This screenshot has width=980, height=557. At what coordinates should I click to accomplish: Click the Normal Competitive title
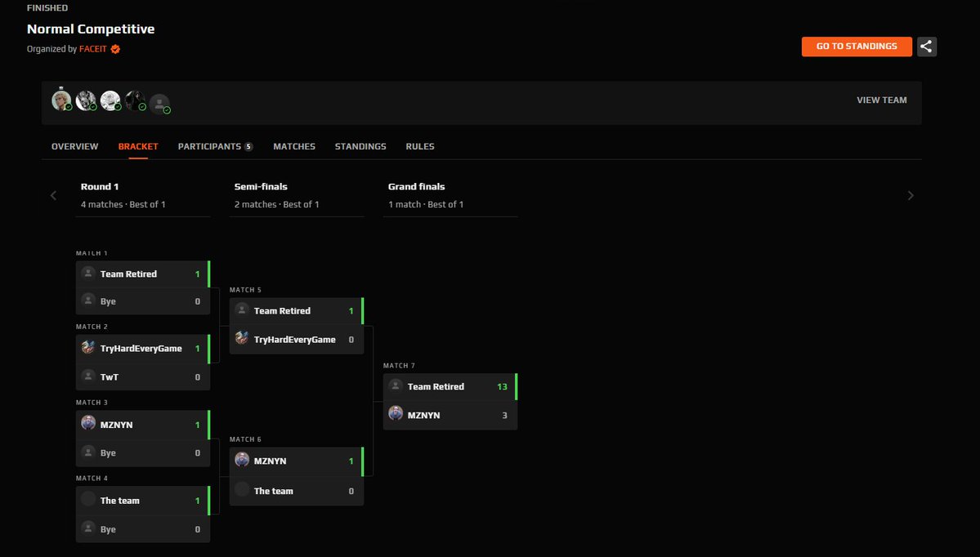(91, 29)
